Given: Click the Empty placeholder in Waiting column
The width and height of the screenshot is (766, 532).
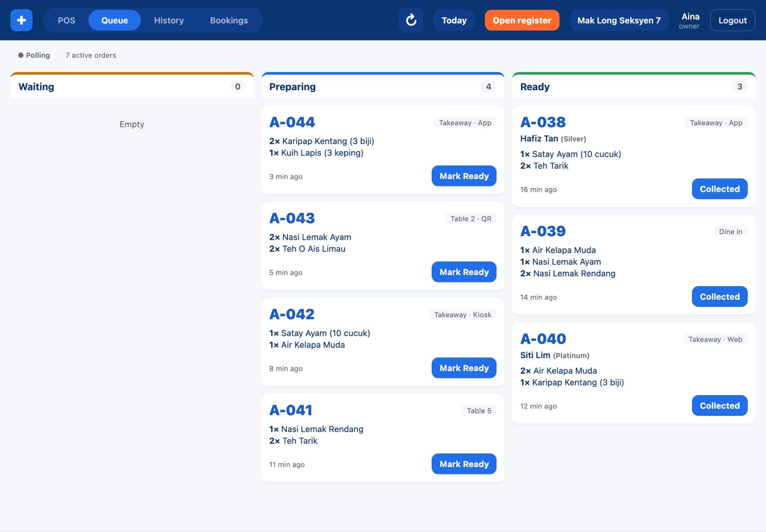Looking at the screenshot, I should (x=132, y=124).
